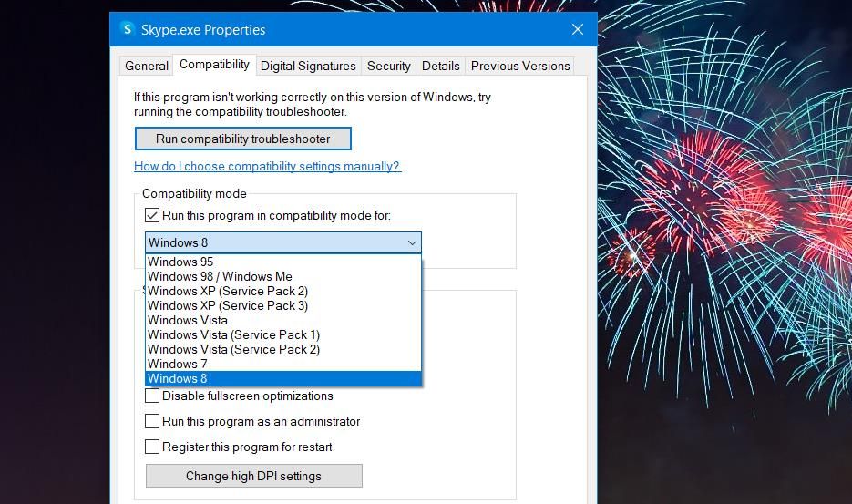Run compatibility troubleshooter button
Image resolution: width=852 pixels, height=504 pixels.
tap(243, 139)
